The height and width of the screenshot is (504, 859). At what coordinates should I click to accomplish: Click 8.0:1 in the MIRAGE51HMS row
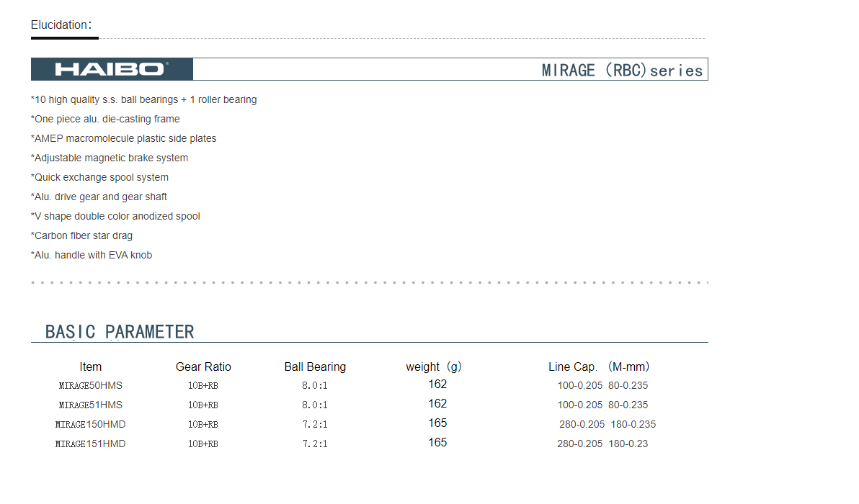pos(315,405)
